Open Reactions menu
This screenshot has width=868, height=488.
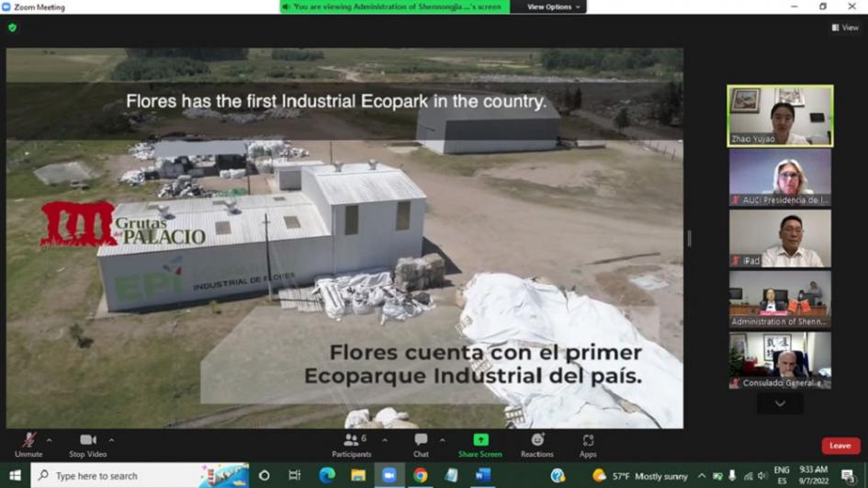click(537, 446)
